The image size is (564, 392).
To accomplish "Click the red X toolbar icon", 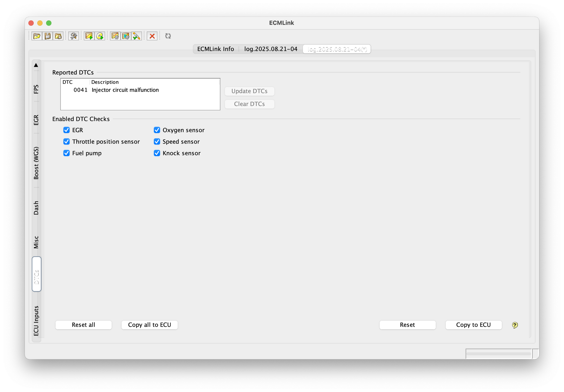I will (x=152, y=36).
